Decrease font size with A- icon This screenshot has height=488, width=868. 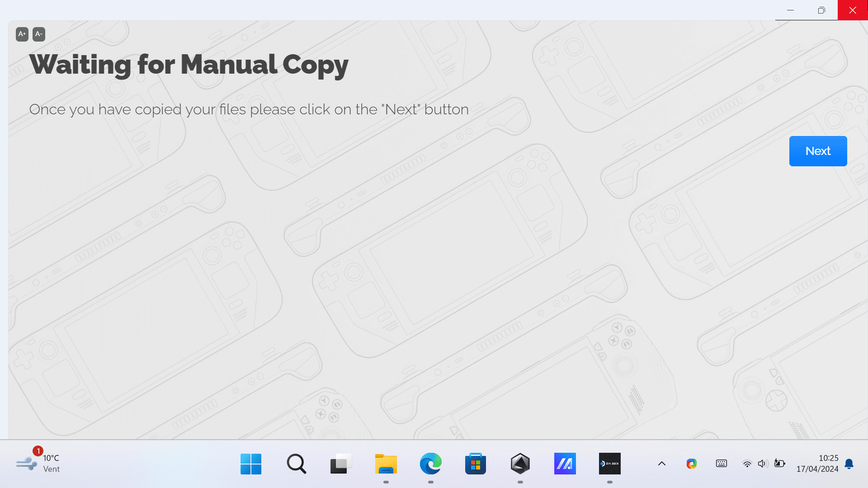[x=39, y=34]
